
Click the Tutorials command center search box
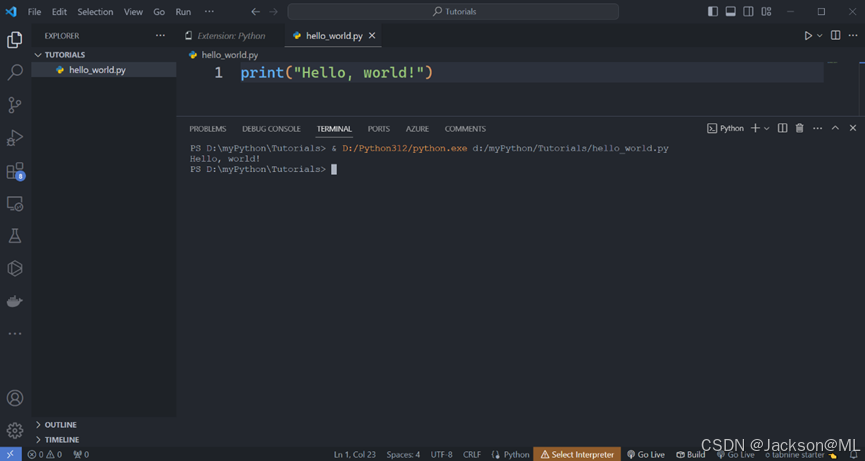tap(453, 12)
